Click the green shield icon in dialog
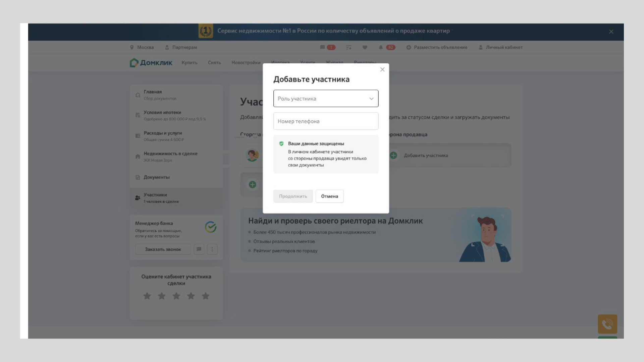 [x=281, y=143]
